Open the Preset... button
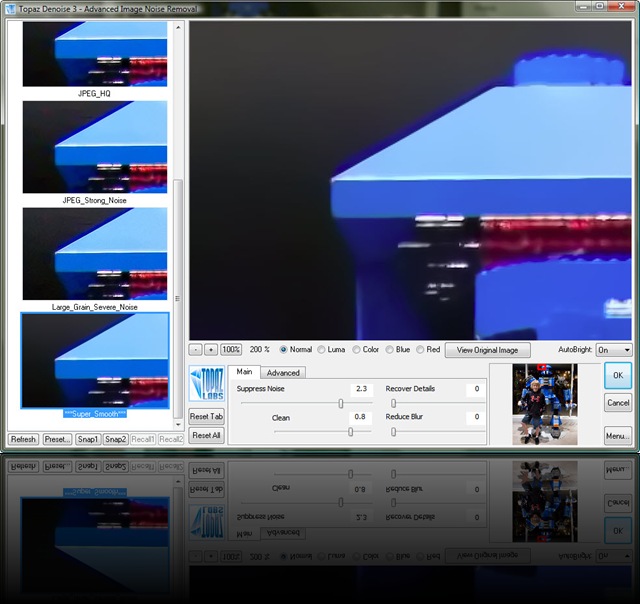The width and height of the screenshot is (640, 604). [57, 440]
